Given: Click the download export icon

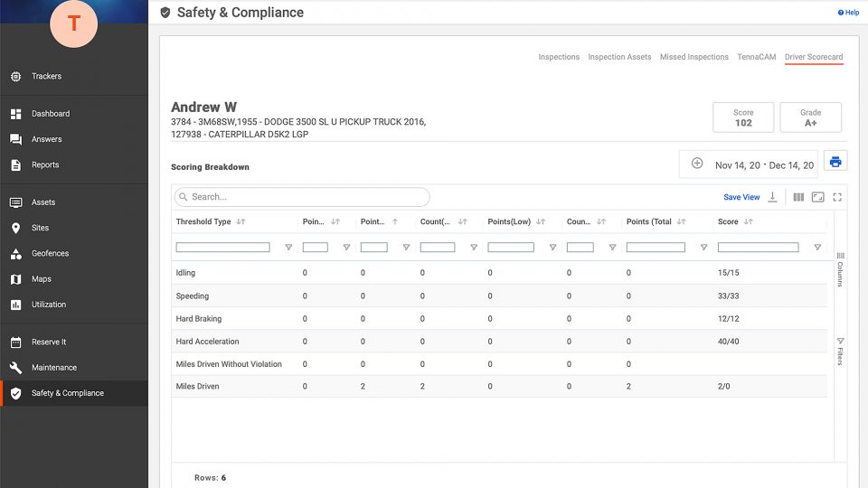Looking at the screenshot, I should coord(772,197).
